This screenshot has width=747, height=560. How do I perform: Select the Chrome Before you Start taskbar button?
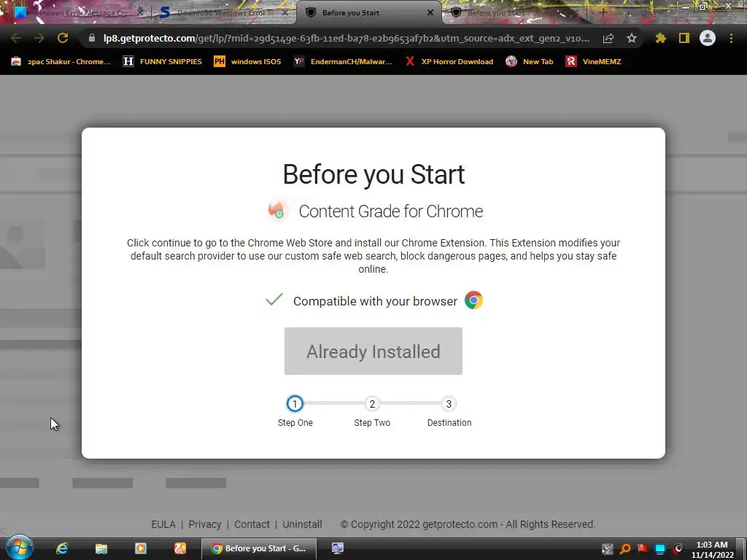[259, 548]
